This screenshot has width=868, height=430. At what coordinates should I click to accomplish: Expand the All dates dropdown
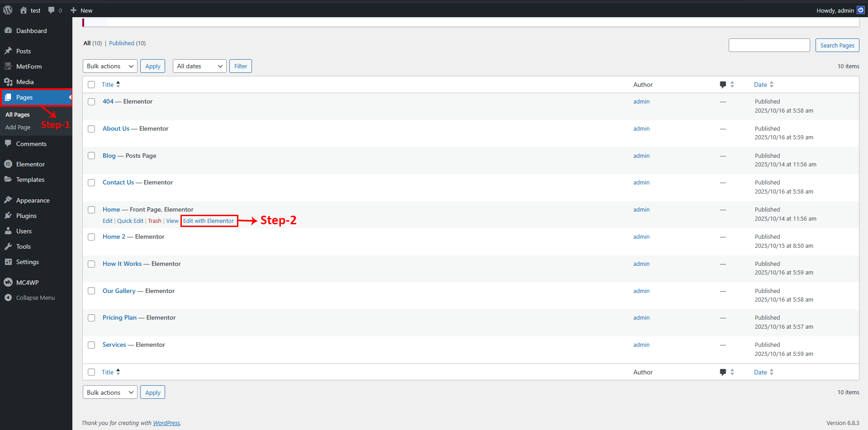199,66
